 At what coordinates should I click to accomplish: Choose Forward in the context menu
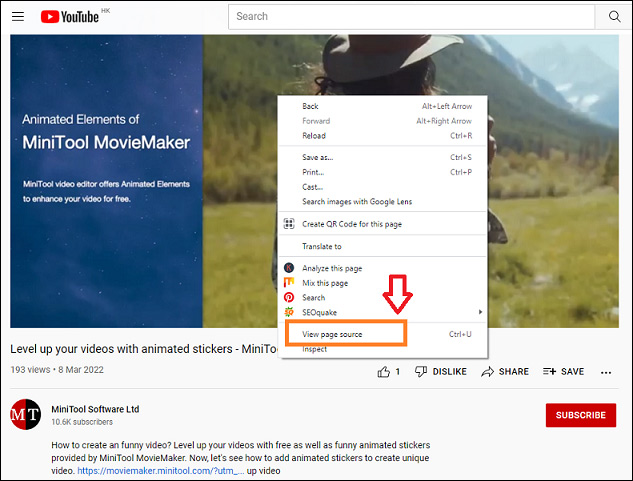click(383, 121)
